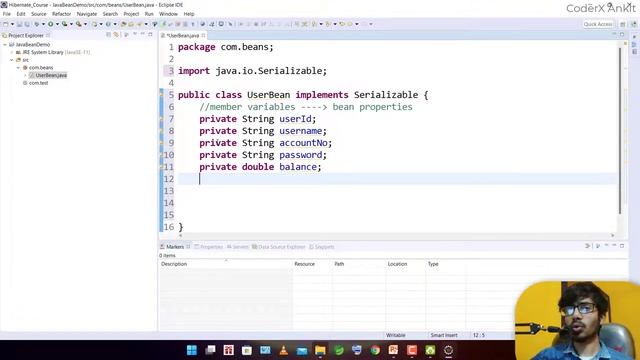Open VLC media player from the taskbar

pos(283,350)
